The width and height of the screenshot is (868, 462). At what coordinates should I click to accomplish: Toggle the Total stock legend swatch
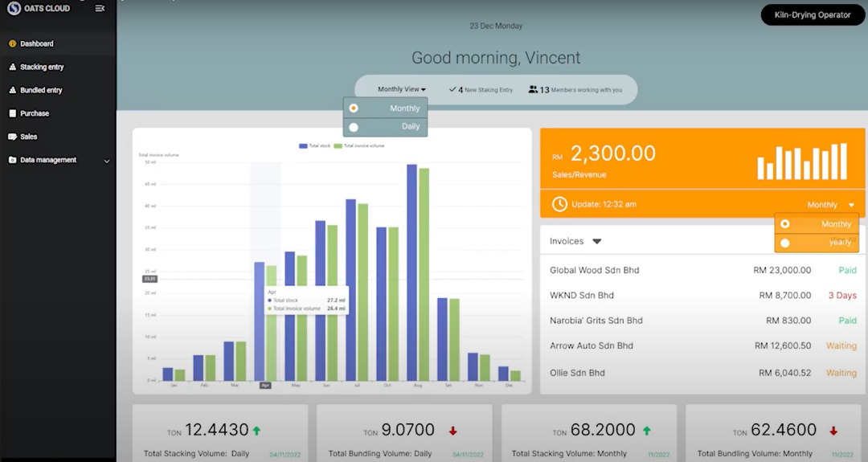click(303, 146)
